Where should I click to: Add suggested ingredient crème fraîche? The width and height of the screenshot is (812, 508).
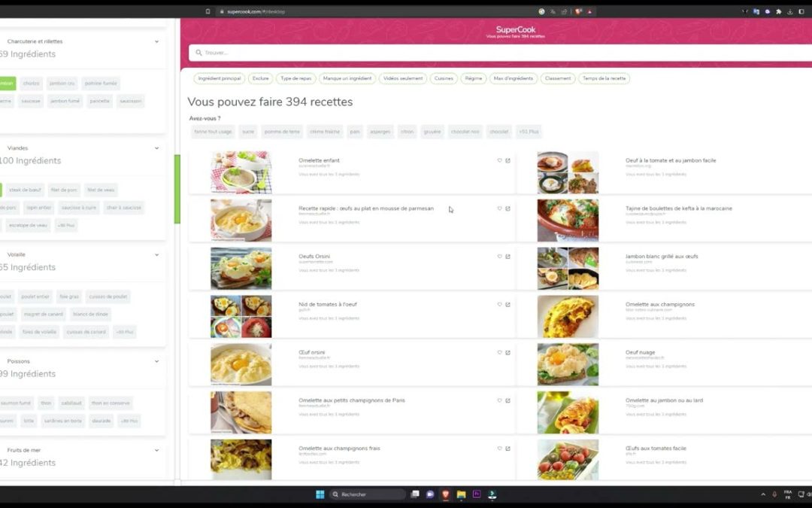pyautogui.click(x=325, y=132)
